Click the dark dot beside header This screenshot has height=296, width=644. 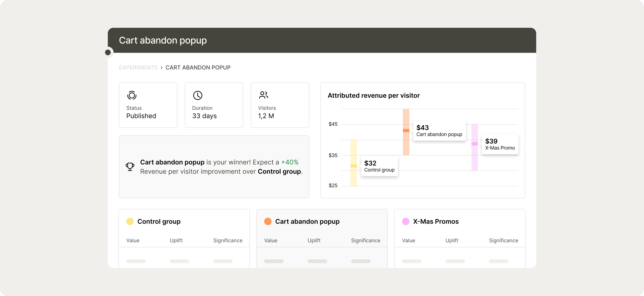[x=108, y=52]
